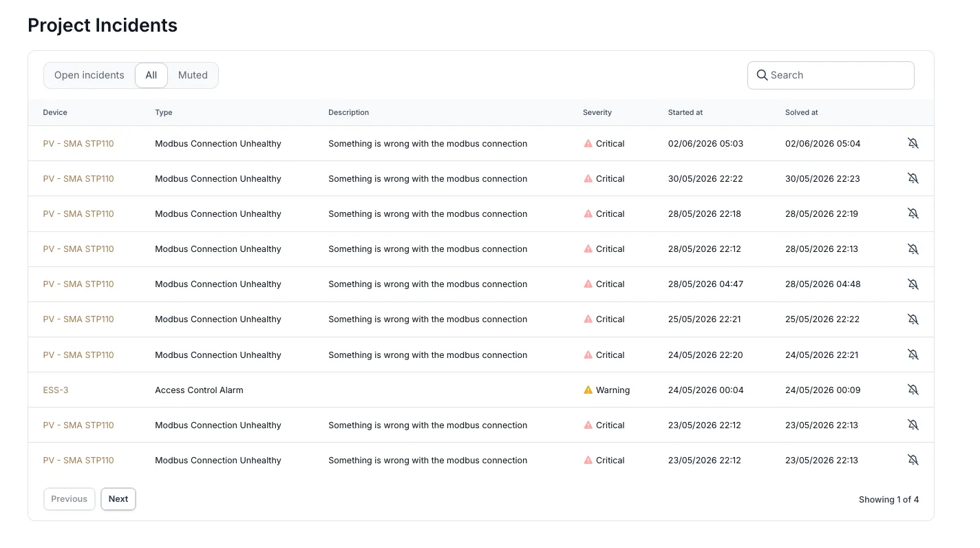This screenshot has height=548, width=980.
Task: Click the solved time '28/05/2026 22:19'
Action: pos(822,213)
